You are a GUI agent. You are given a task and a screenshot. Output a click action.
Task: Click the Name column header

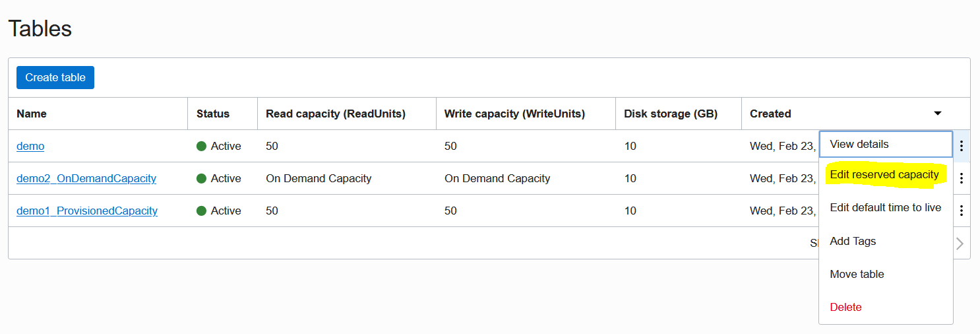(32, 114)
